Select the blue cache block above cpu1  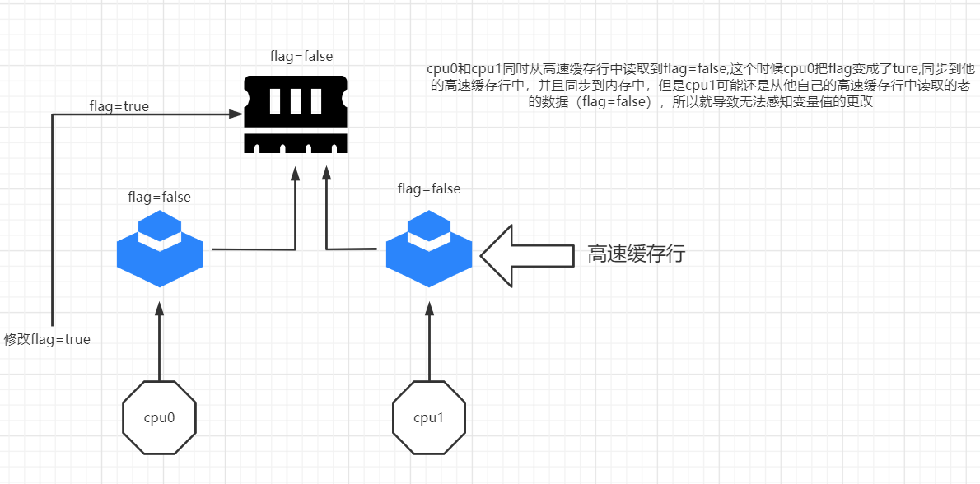(429, 249)
